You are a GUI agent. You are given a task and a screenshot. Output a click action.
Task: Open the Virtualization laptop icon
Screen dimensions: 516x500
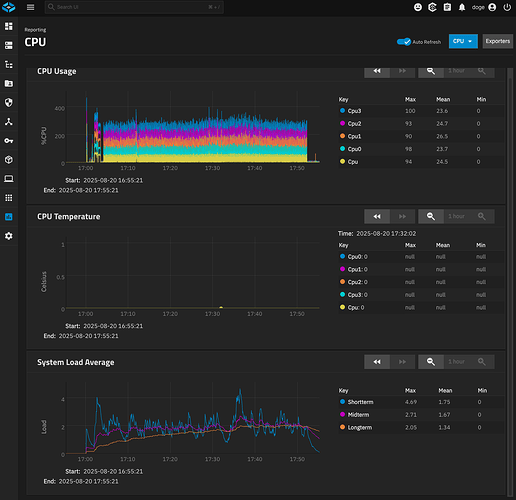(9, 179)
